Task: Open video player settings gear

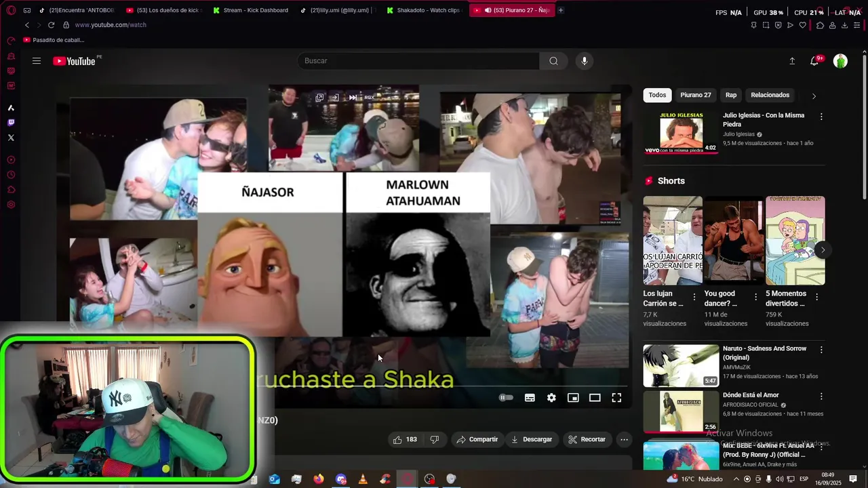Action: click(x=551, y=398)
